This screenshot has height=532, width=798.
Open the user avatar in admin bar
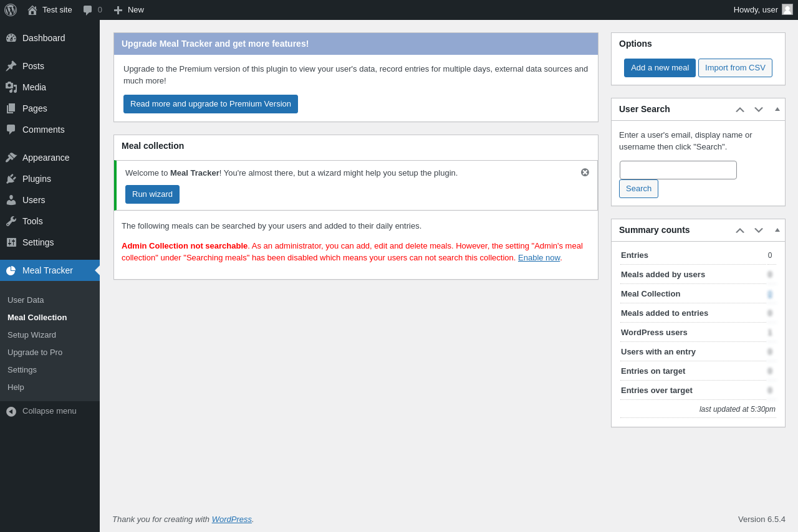tap(787, 9)
